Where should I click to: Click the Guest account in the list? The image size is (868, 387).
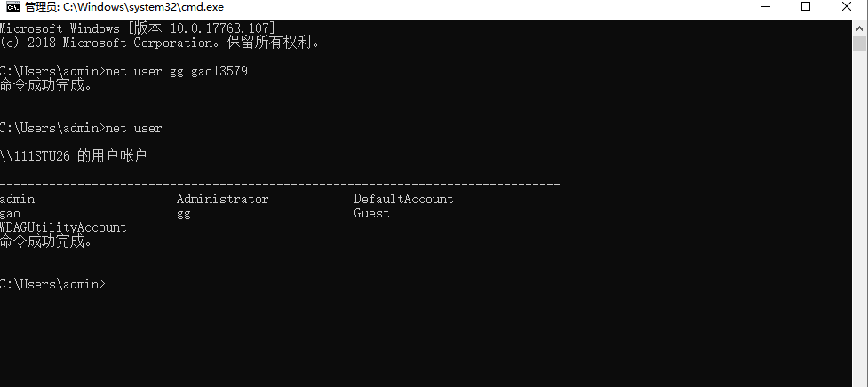point(371,213)
